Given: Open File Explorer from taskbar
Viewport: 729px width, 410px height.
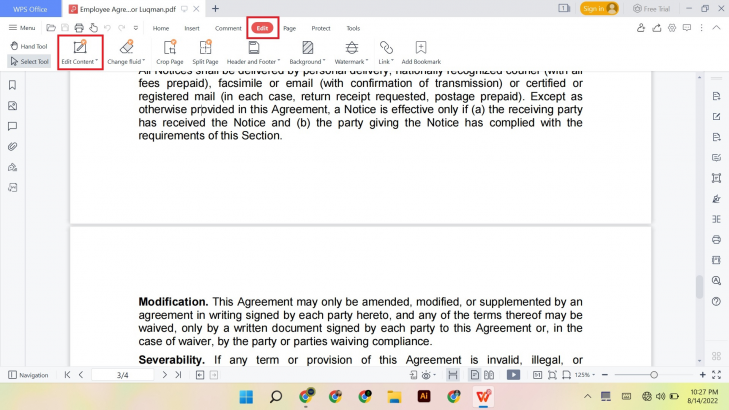Looking at the screenshot, I should tap(394, 397).
